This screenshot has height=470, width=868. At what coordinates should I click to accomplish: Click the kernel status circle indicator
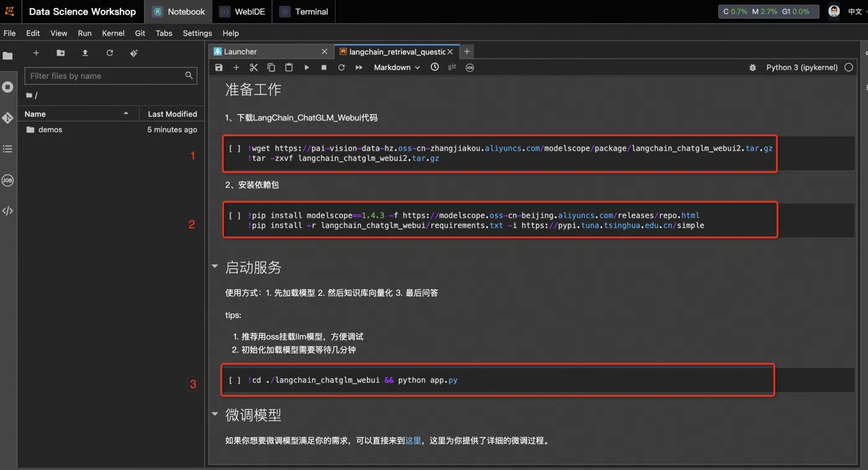849,68
